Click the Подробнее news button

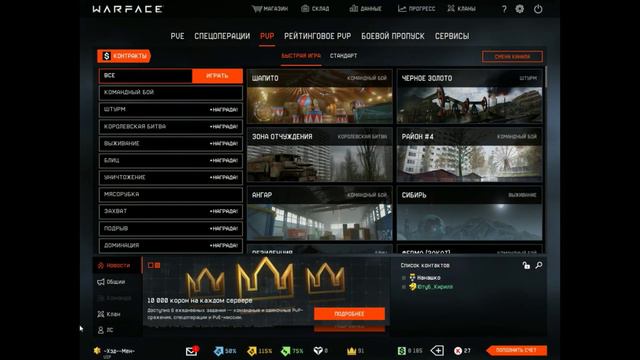point(349,314)
